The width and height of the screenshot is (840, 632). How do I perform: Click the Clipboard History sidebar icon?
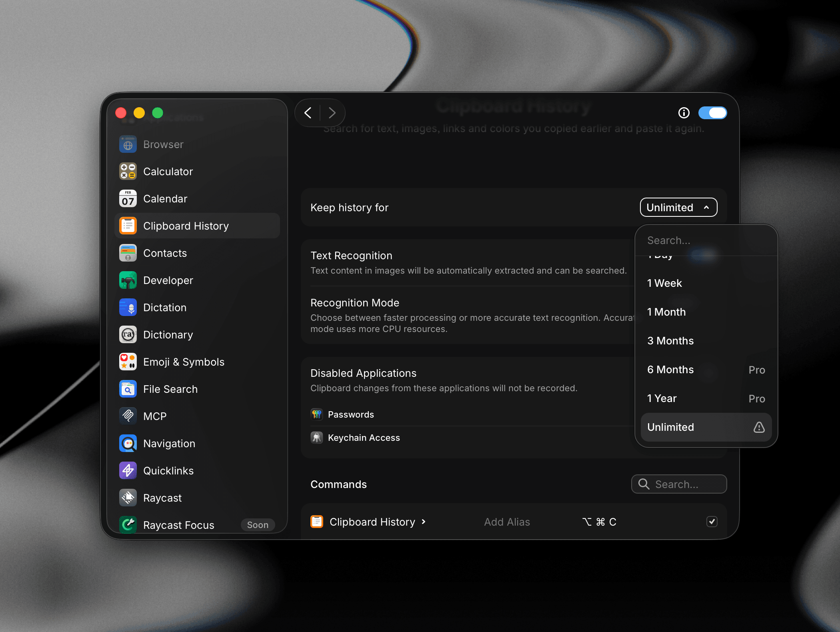[128, 226]
